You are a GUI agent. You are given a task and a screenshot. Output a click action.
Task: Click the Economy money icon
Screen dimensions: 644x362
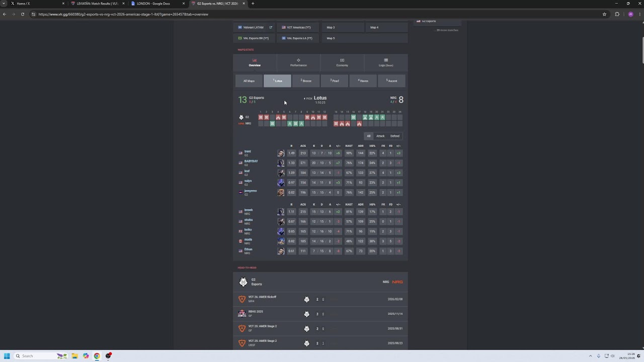(x=342, y=60)
